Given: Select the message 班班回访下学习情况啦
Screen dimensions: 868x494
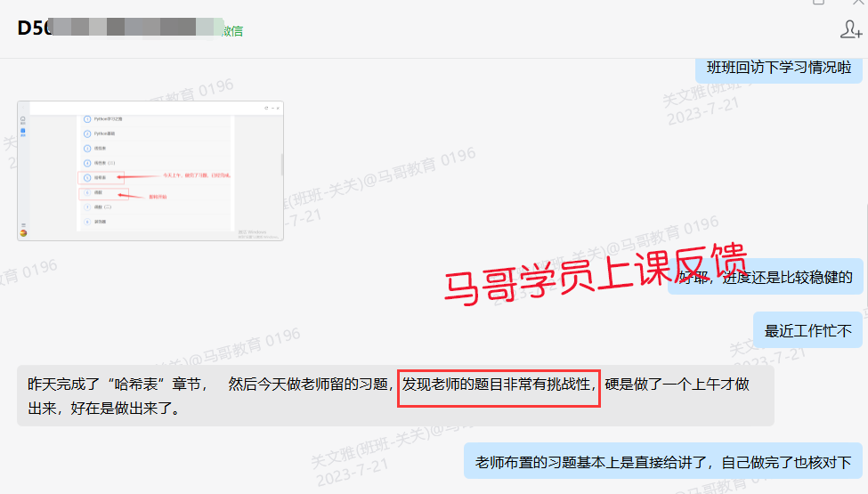Looking at the screenshot, I should point(778,68).
